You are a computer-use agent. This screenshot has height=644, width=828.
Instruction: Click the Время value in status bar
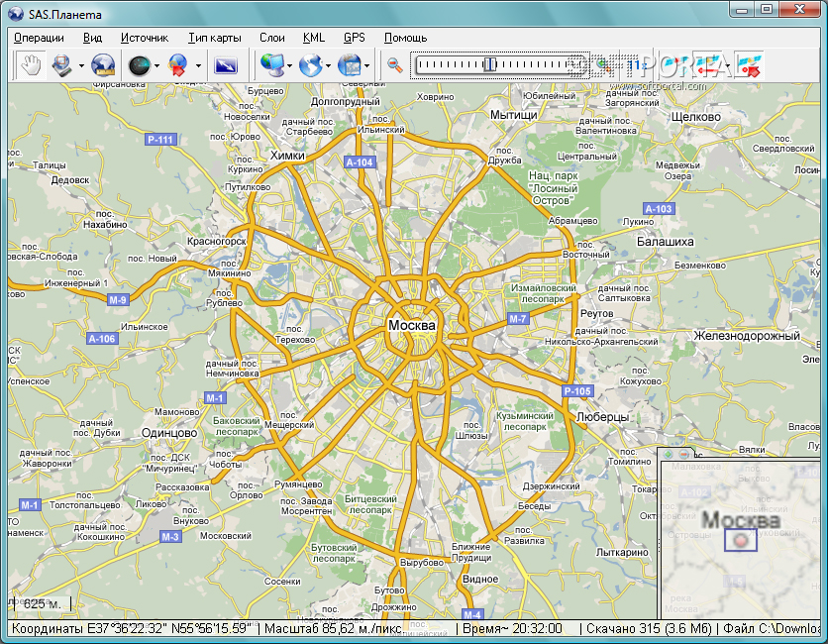[x=512, y=629]
